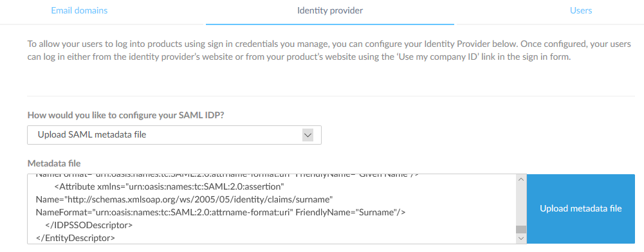The width and height of the screenshot is (644, 252).
Task: Select the Identity provider tab
Action: point(330,11)
